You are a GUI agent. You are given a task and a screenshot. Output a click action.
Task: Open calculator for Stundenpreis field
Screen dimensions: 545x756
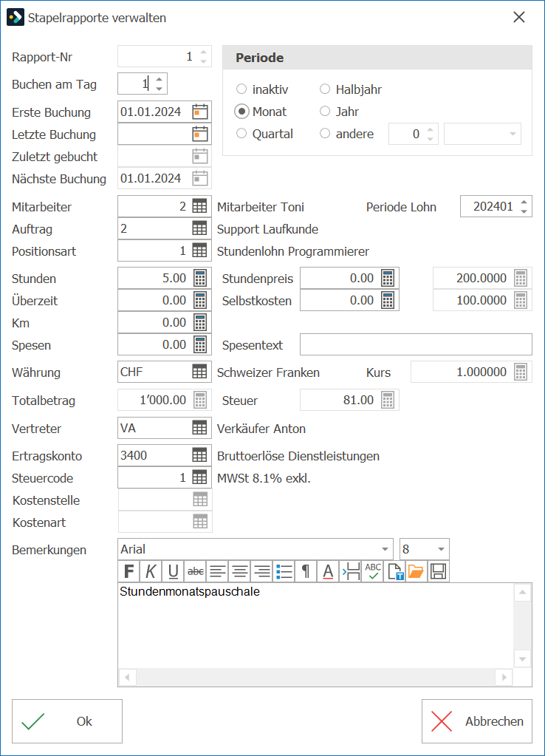388,278
